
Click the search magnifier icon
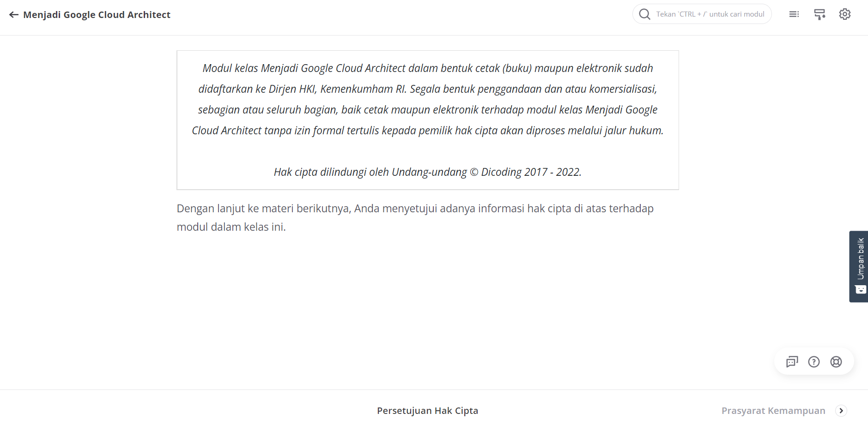coord(645,14)
